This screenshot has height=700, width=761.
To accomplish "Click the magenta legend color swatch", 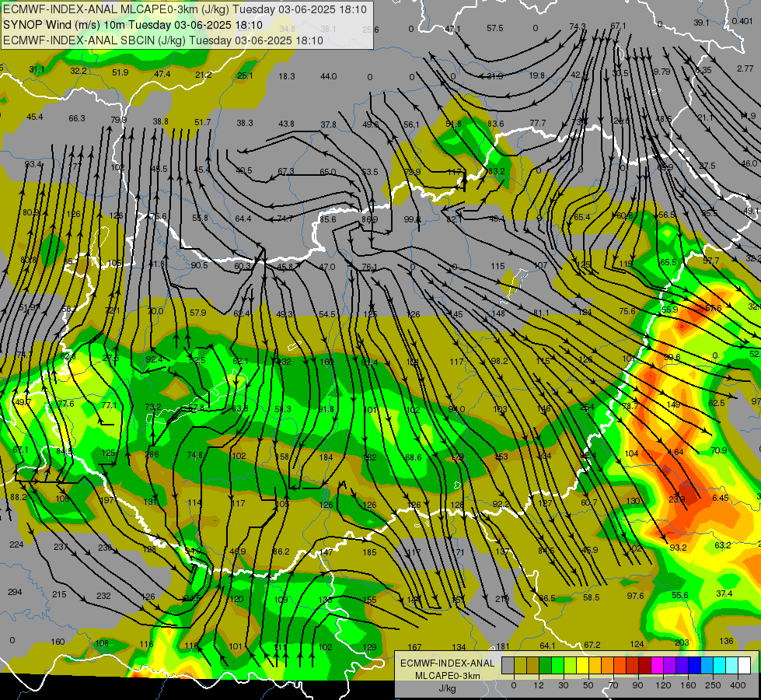I will 657,666.
